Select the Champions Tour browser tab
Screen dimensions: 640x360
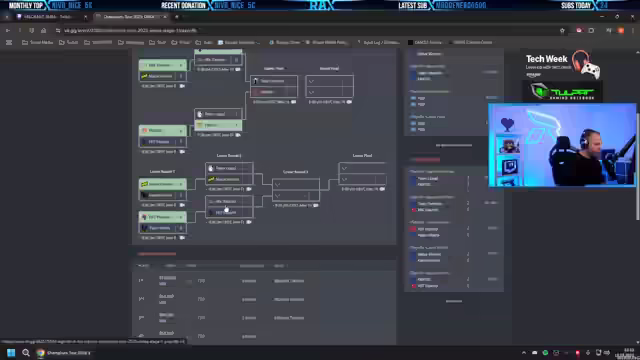[131, 17]
